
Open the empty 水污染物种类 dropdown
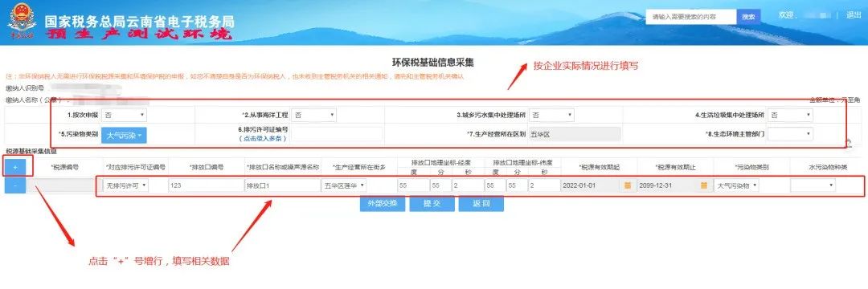[813, 185]
